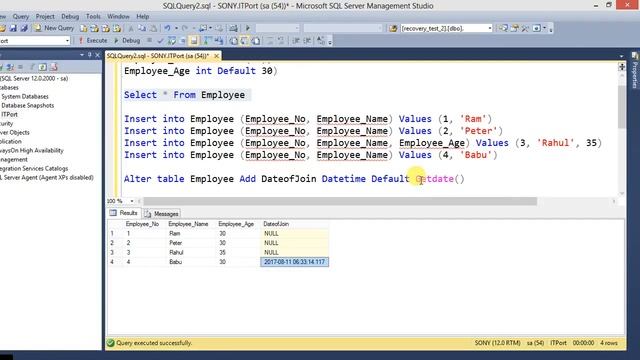Image resolution: width=640 pixels, height=360 pixels.
Task: Click the Cut scissors icon
Action: tap(131, 28)
